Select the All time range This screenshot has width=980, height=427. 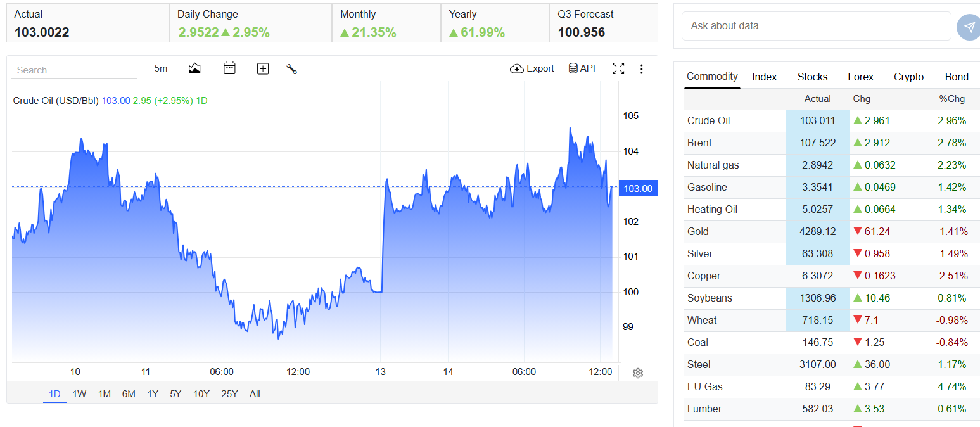pyautogui.click(x=255, y=394)
